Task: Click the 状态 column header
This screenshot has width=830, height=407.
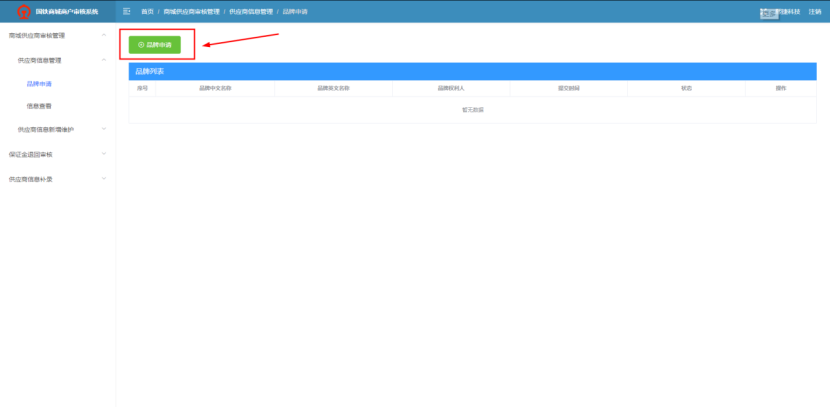Action: coord(687,88)
